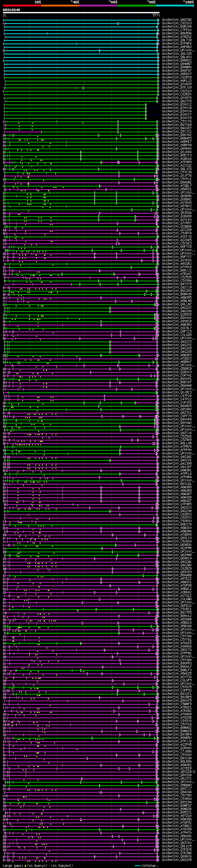Select the UniRef100_A9PL23 label

coord(177,81)
